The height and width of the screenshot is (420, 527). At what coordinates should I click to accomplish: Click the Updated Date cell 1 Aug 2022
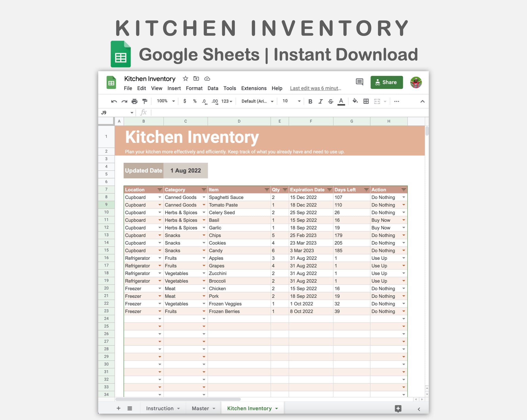186,171
